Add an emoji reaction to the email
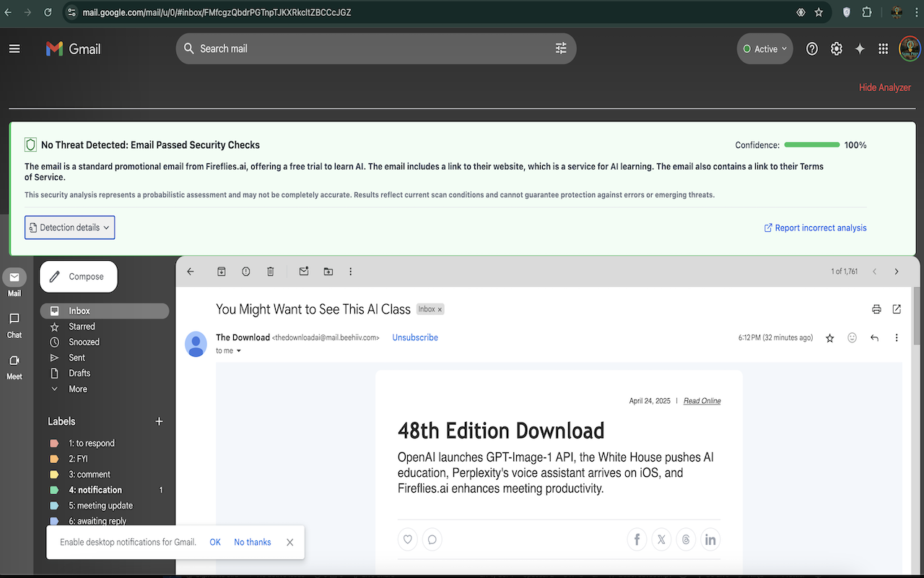The image size is (924, 578). [853, 337]
